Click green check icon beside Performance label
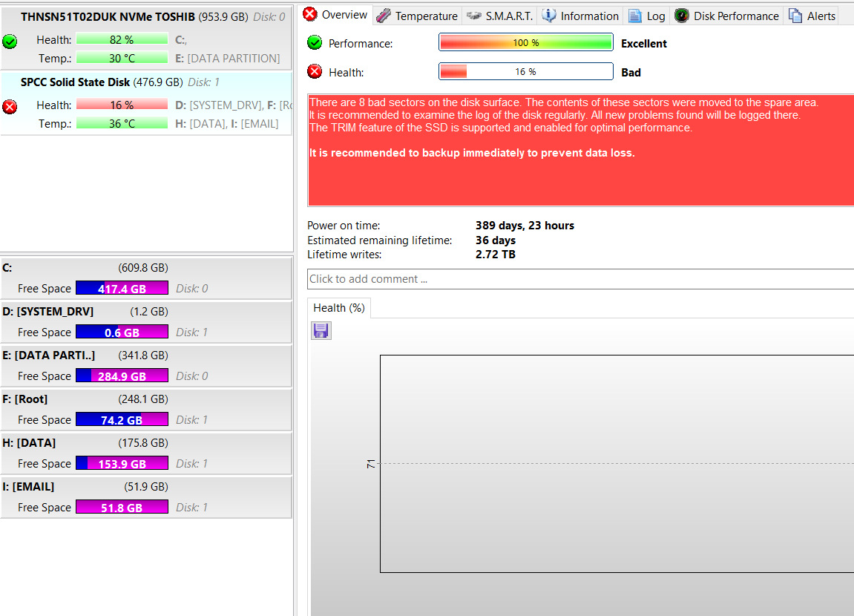The height and width of the screenshot is (616, 854). click(315, 42)
